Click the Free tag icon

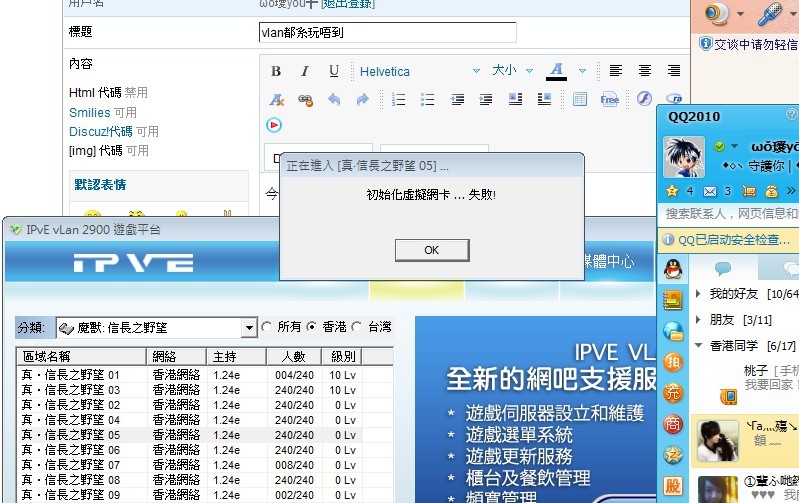click(609, 99)
